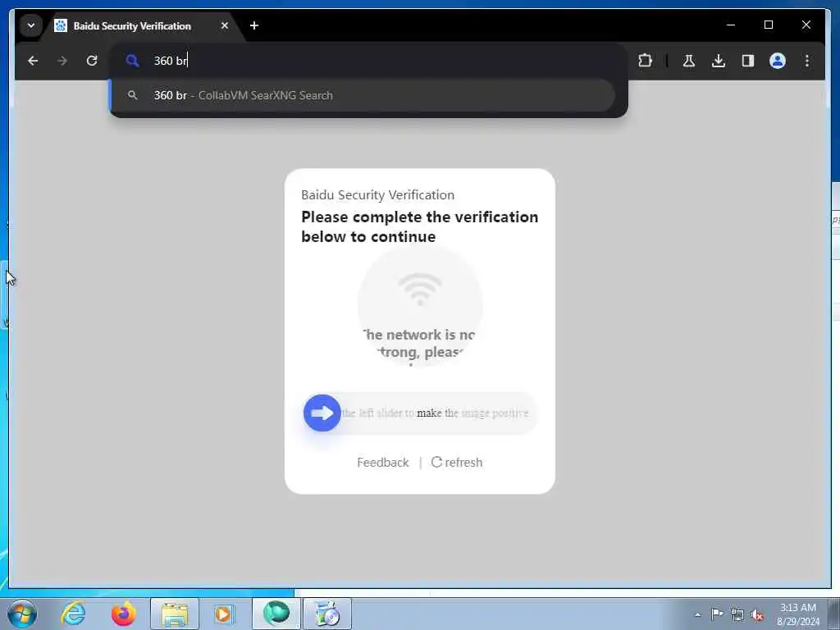
Task: Open the three-dot browser menu
Action: pyautogui.click(x=807, y=61)
